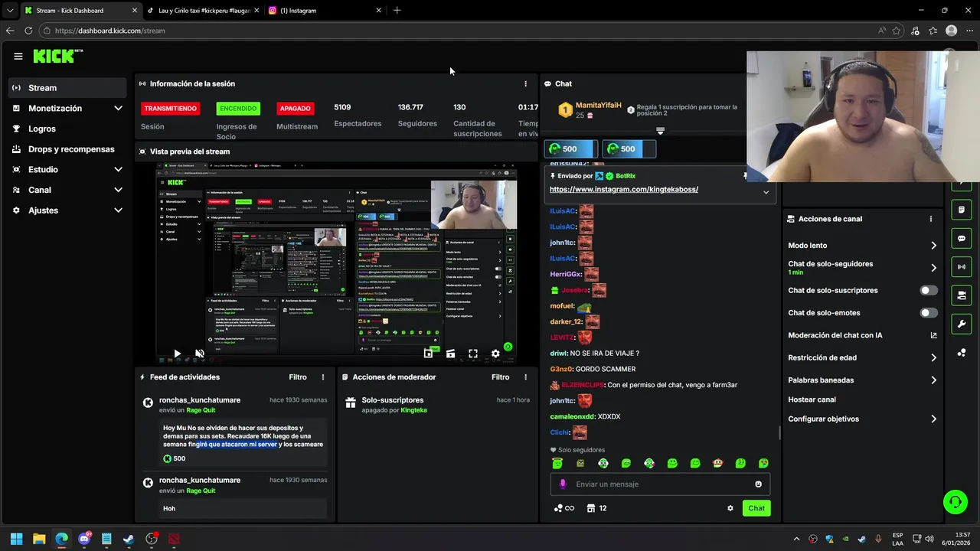Screen dimensions: 980x551
Task: Focus the Enviar un mensaje chat input
Action: 660,484
